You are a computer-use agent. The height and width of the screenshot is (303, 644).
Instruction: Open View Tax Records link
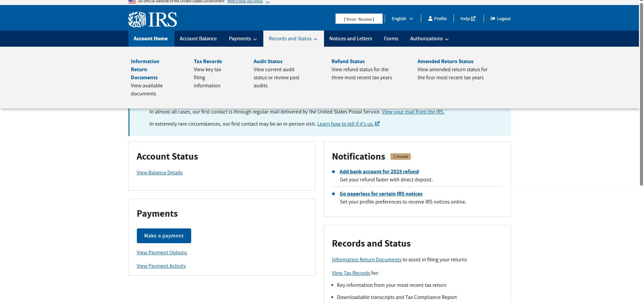(351, 273)
